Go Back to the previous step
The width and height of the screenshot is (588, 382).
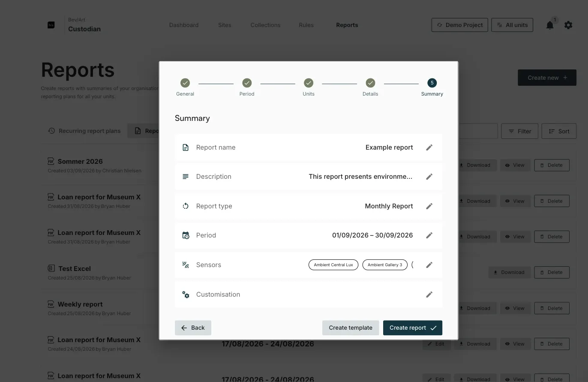tap(193, 328)
